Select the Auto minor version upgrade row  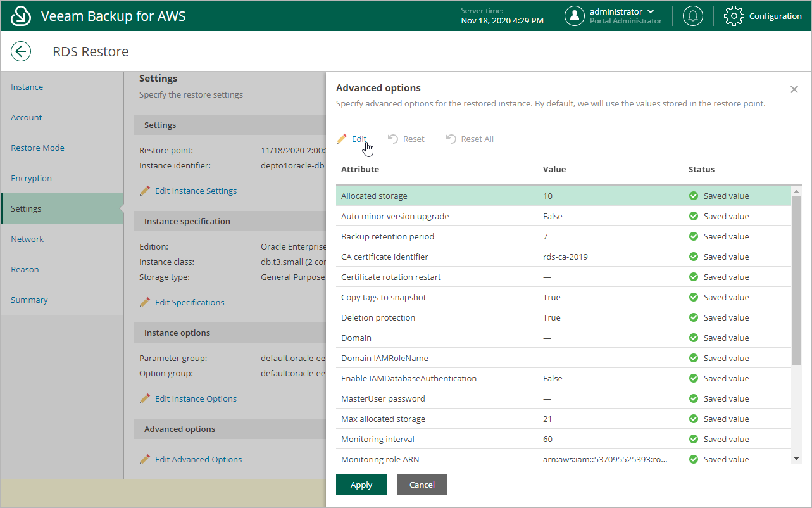tap(563, 216)
